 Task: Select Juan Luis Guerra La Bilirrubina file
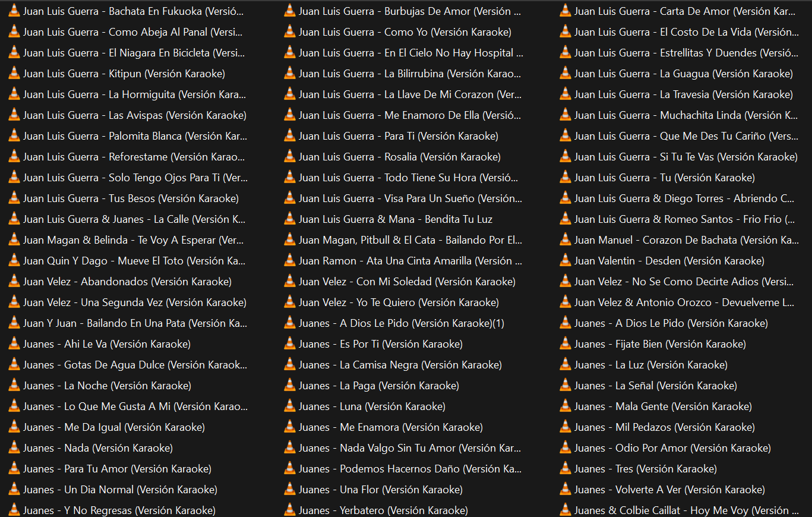pos(410,74)
